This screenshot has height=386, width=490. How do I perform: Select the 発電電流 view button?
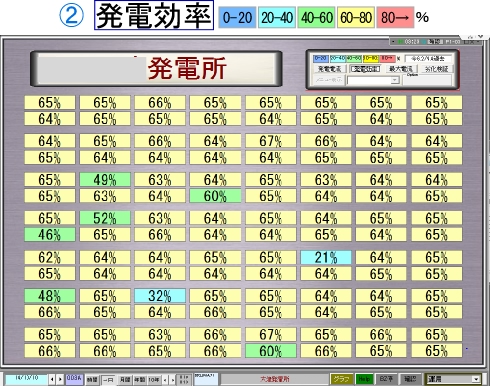pyautogui.click(x=329, y=69)
